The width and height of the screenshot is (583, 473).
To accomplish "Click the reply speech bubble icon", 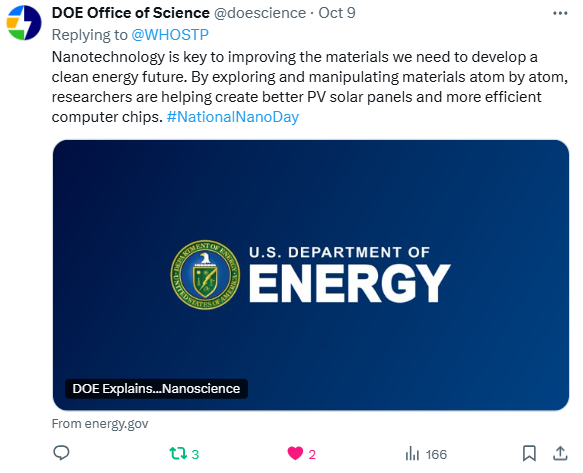I will coord(61,453).
